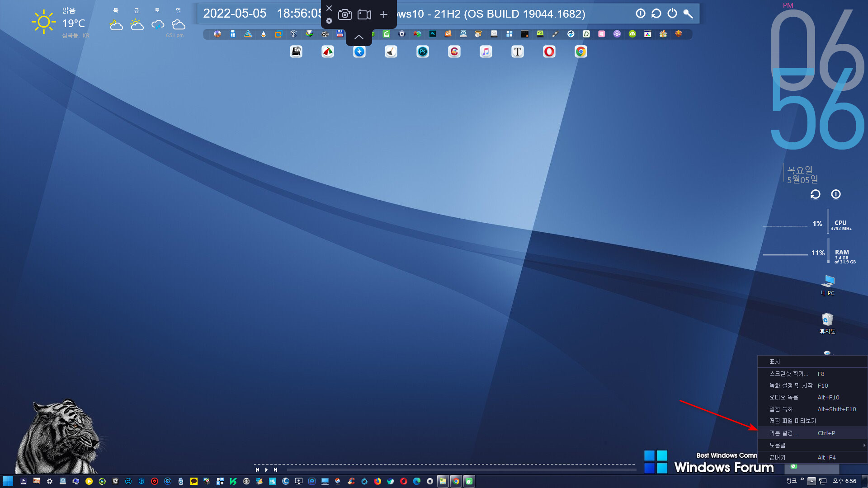Launch Chrome from the dock icons
The height and width of the screenshot is (488, 868).
click(x=581, y=52)
